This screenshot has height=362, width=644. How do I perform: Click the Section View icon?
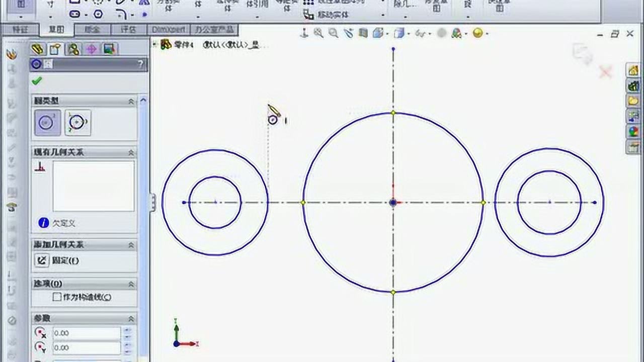pos(363,33)
